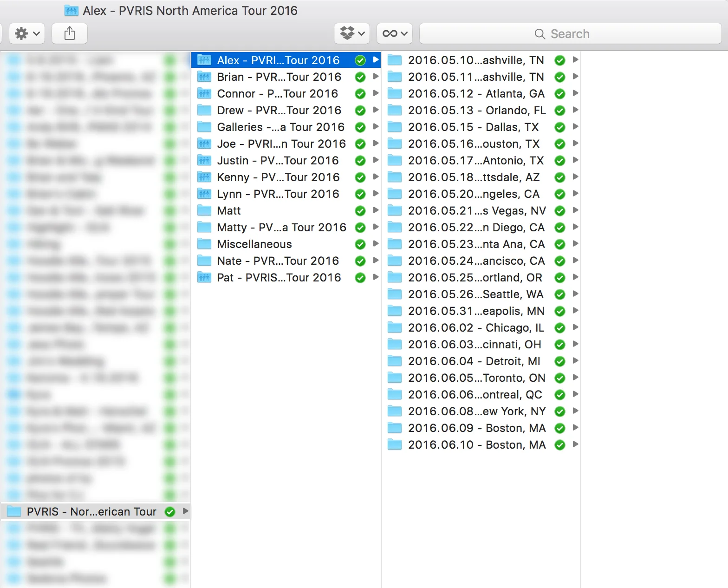Open the infinity-symbol toolbar dropdown
The width and height of the screenshot is (728, 588).
tap(395, 33)
